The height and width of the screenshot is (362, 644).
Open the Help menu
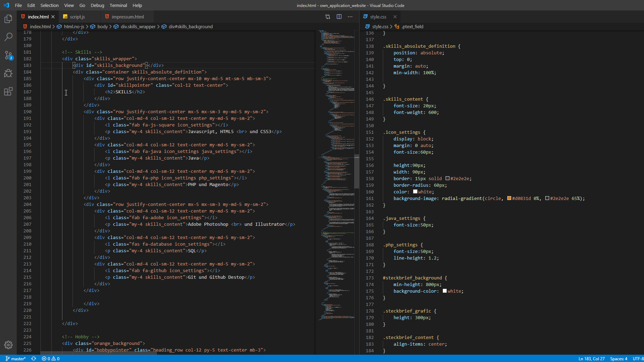click(137, 5)
